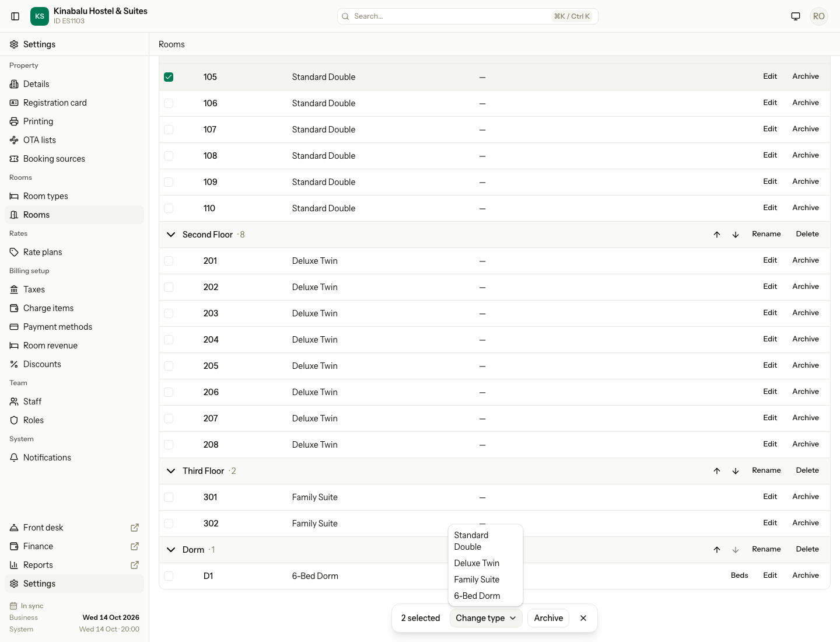840x642 pixels.
Task: Open Finance external link icon
Action: [x=135, y=546]
